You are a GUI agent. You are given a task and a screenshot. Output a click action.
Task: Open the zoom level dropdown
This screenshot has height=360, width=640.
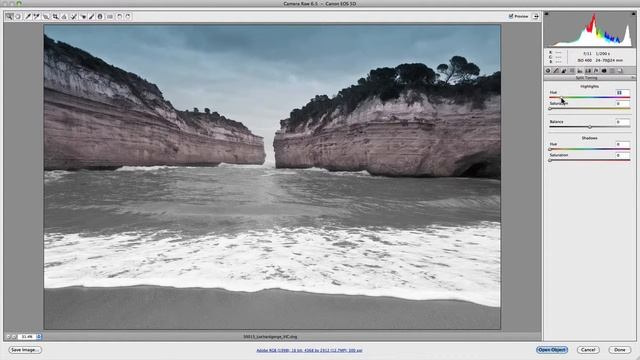coord(39,337)
